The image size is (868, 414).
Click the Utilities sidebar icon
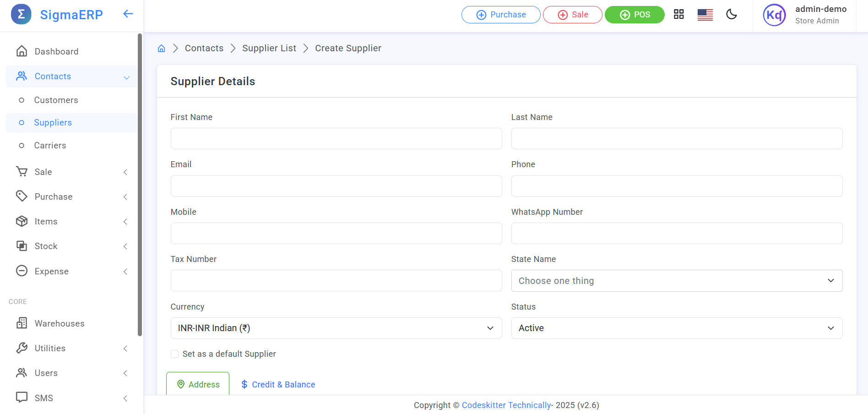[x=22, y=348]
